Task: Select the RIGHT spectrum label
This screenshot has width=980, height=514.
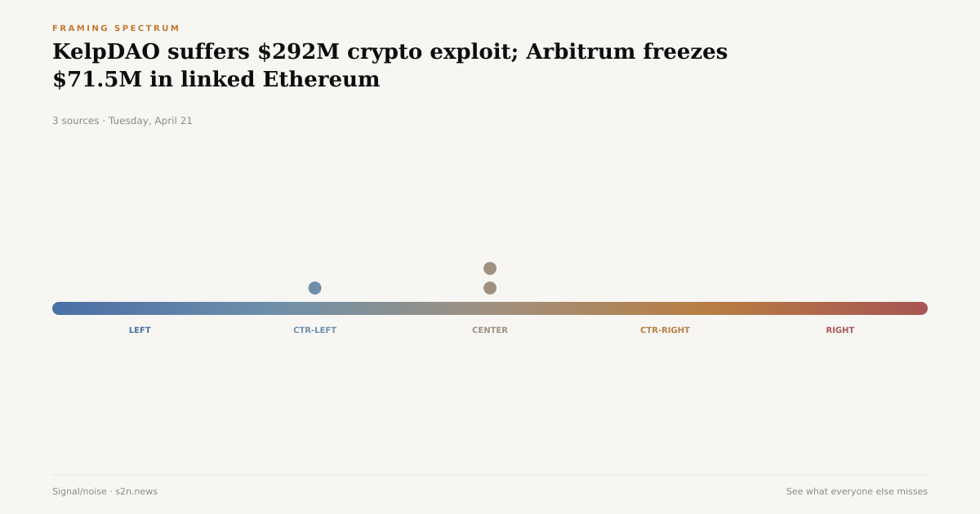Action: 840,330
